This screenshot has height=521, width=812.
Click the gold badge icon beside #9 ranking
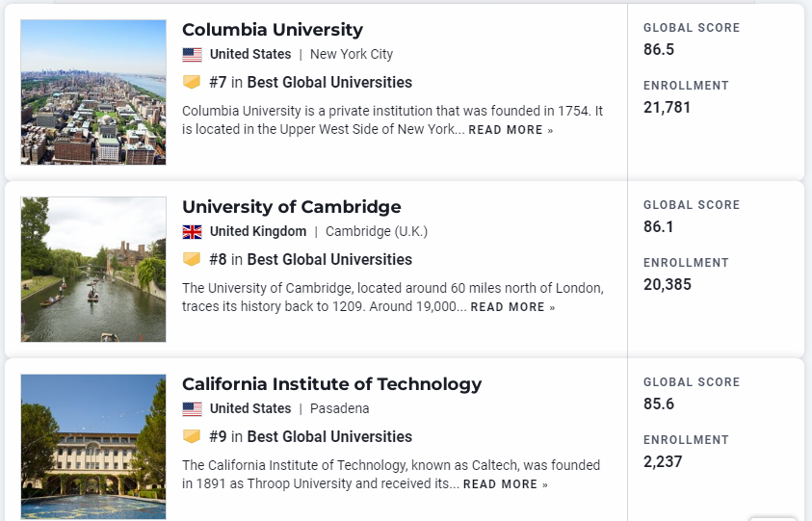192,436
